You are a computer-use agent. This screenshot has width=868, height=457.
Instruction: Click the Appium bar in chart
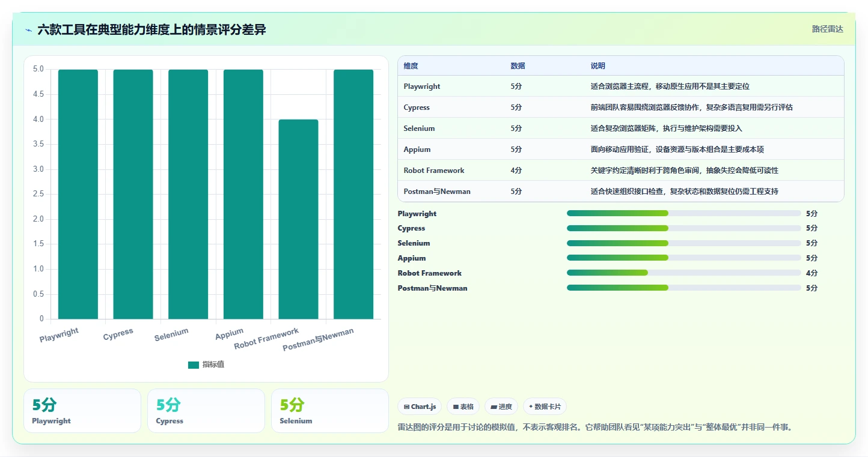pos(243,194)
